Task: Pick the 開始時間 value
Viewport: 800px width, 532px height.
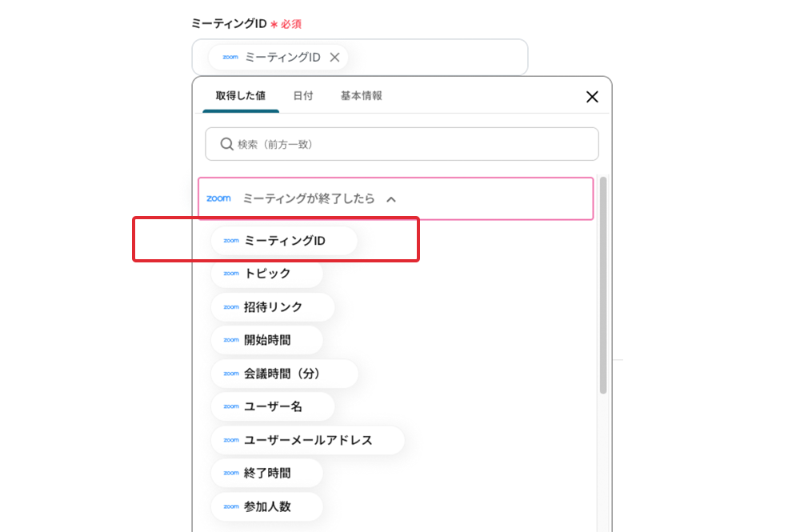Action: pyautogui.click(x=266, y=340)
